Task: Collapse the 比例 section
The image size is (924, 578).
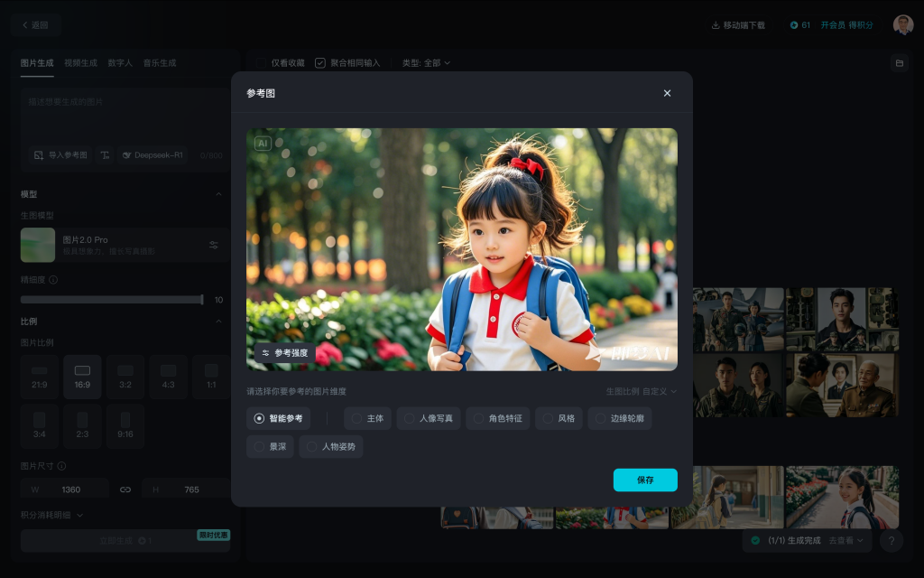Action: [218, 322]
